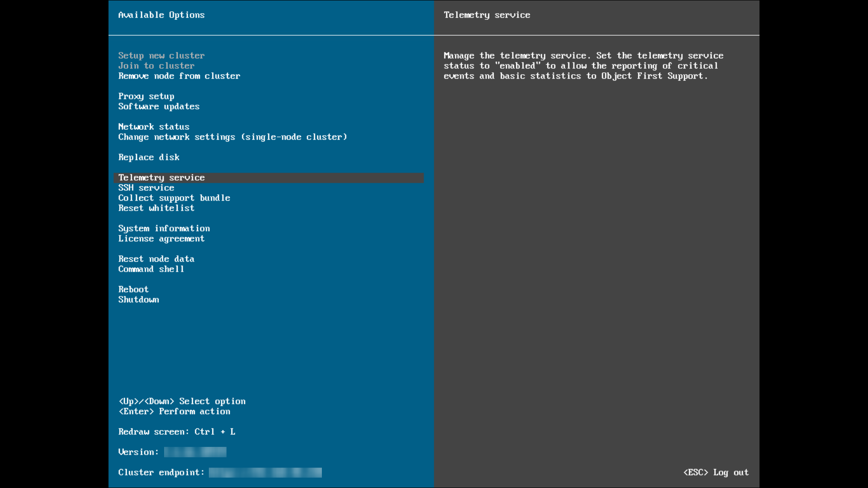Select the Reboot option
The width and height of the screenshot is (868, 488).
133,290
